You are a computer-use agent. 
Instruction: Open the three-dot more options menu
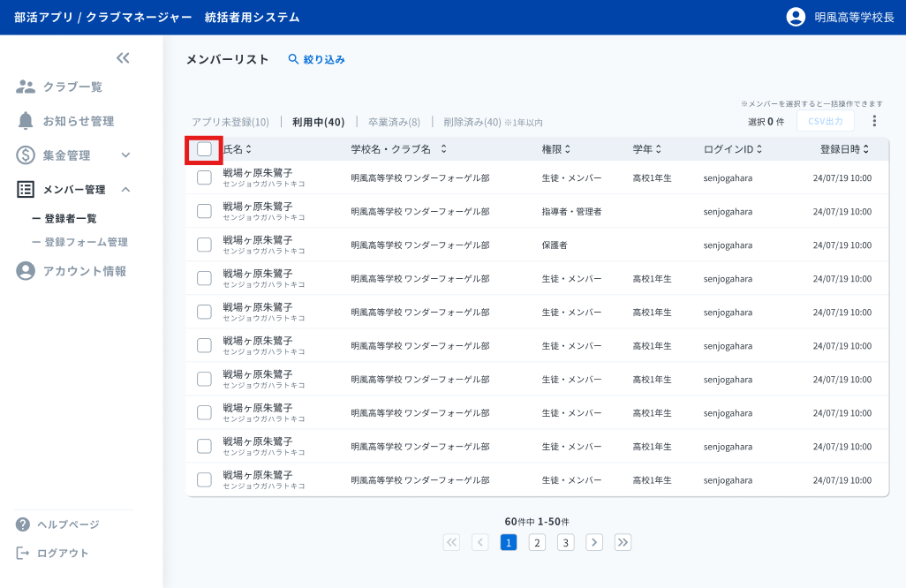point(874,121)
